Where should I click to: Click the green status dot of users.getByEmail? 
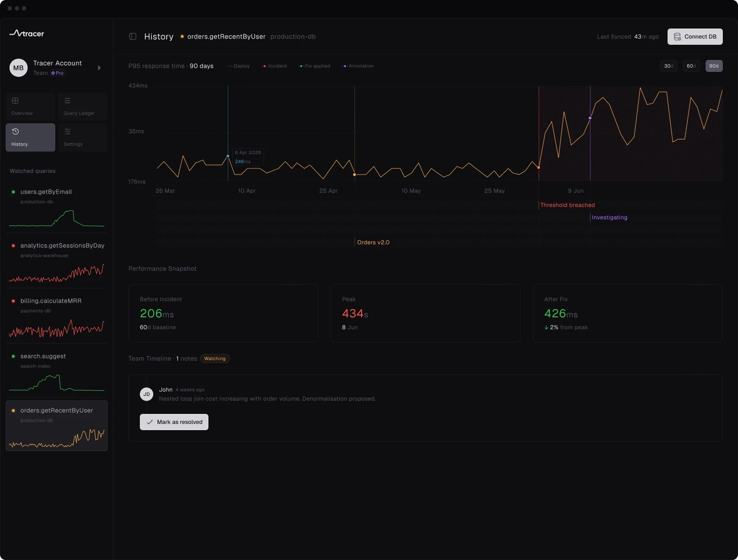tap(13, 192)
